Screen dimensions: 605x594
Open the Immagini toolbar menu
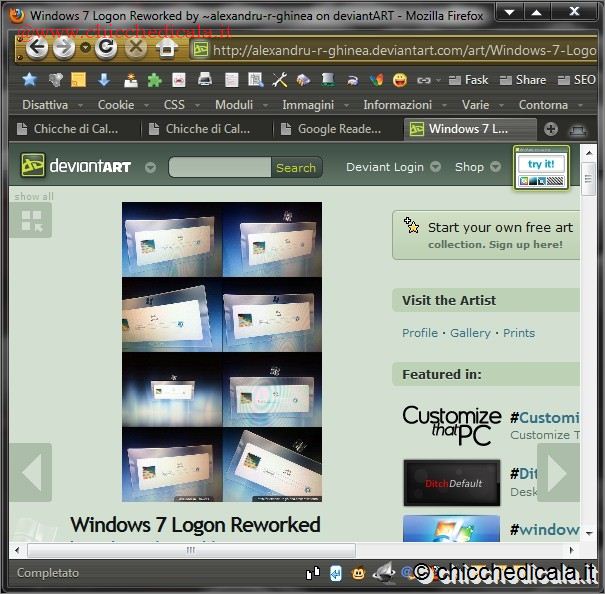pos(308,105)
